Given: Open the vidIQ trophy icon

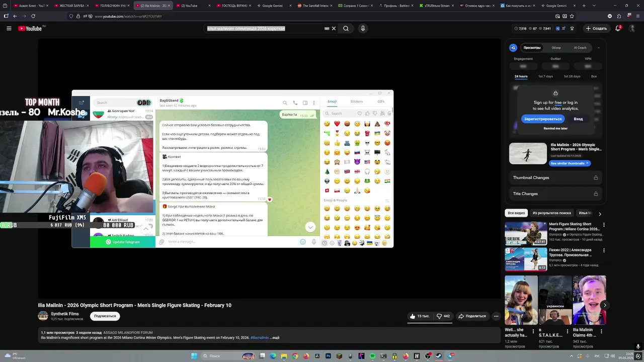Looking at the screenshot, I should click(572, 29).
